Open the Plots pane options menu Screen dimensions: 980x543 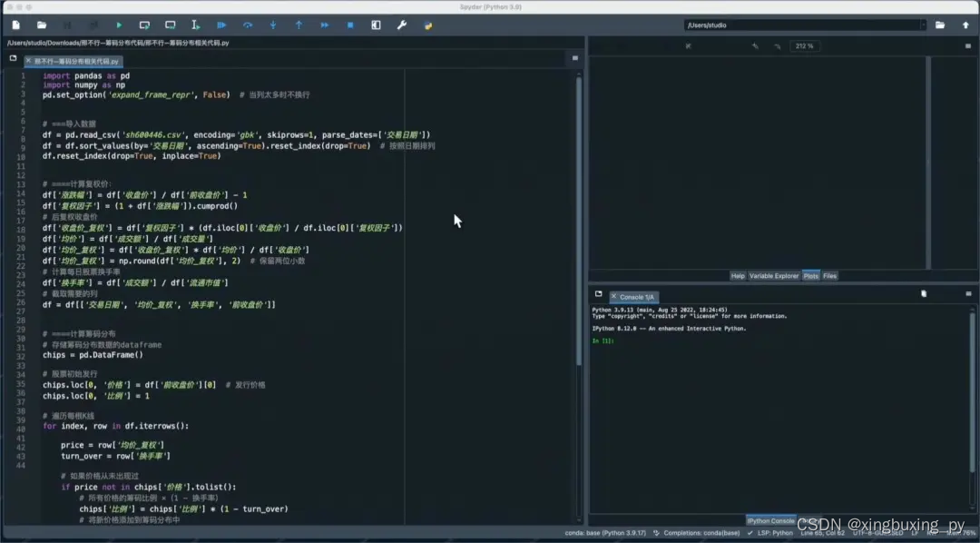[x=968, y=46]
